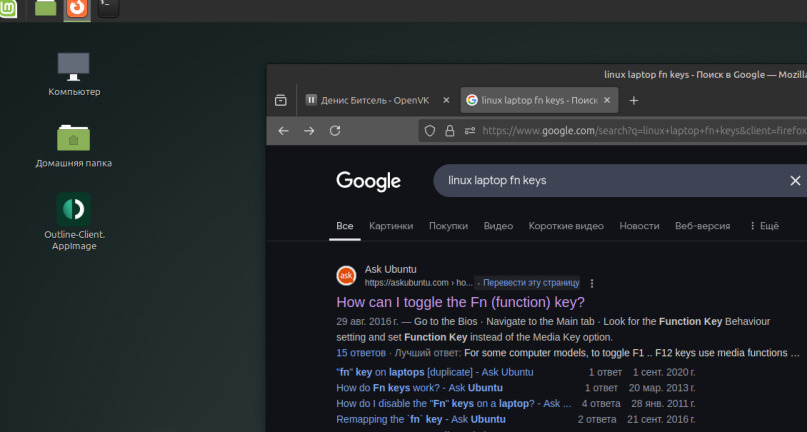This screenshot has height=432, width=807.
Task: Go back to the previous page
Action: [283, 131]
